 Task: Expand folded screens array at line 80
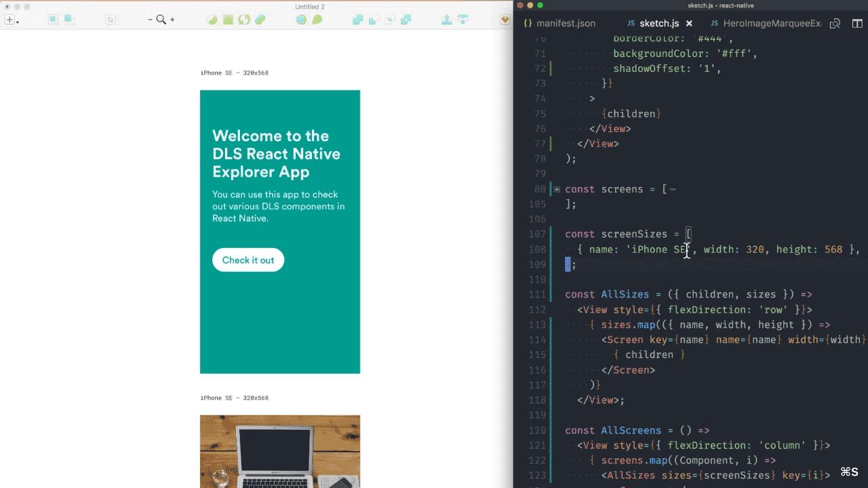[x=557, y=189]
